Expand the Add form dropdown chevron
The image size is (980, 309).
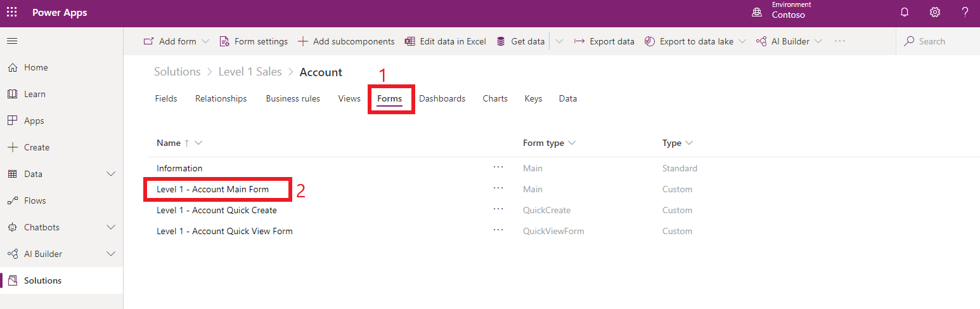click(205, 41)
